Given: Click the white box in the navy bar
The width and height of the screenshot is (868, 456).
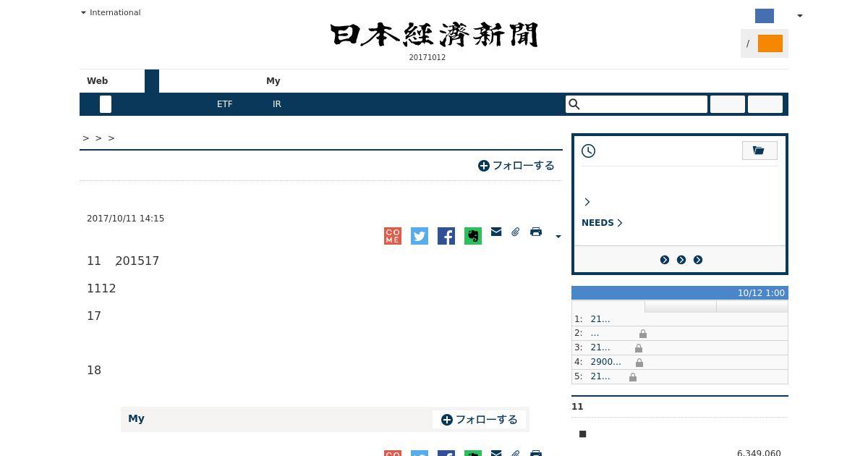Looking at the screenshot, I should 106,104.
